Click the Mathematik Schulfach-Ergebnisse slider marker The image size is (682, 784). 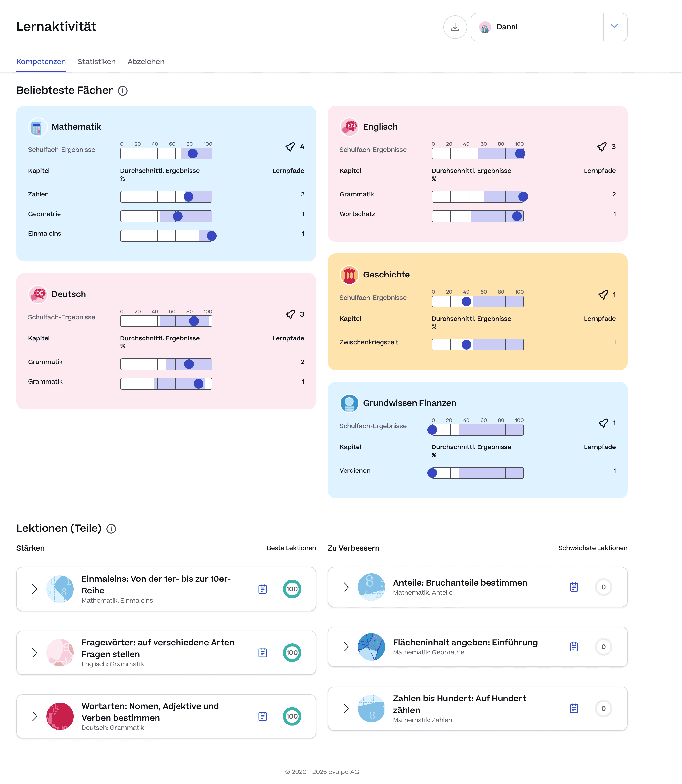(x=192, y=153)
